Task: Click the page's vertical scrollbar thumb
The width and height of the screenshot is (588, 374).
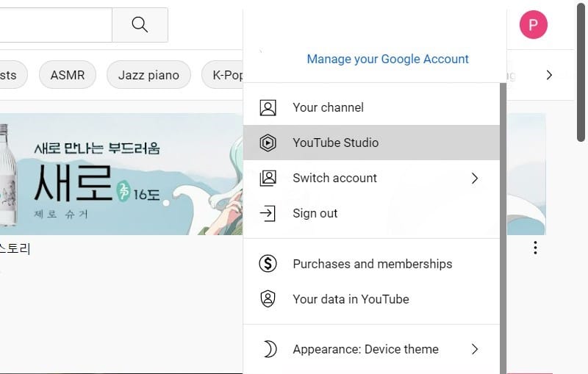Action: [x=581, y=71]
